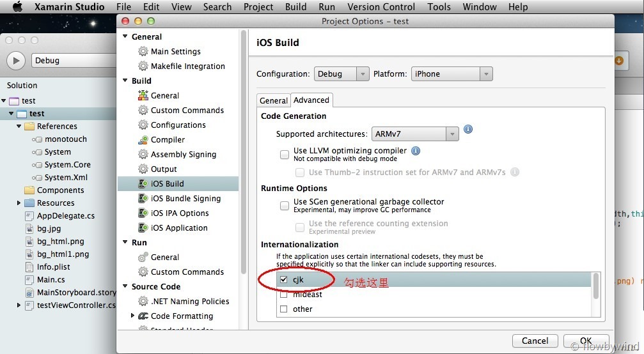Expand the Code Formatting node

point(132,316)
